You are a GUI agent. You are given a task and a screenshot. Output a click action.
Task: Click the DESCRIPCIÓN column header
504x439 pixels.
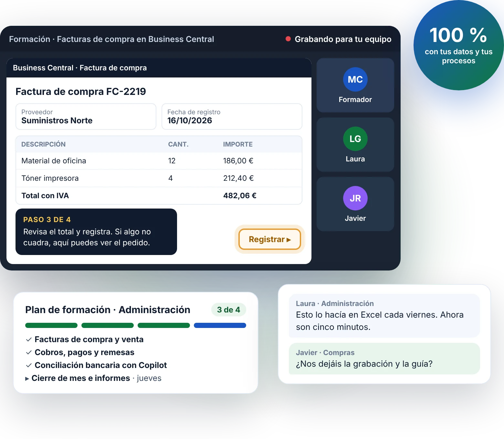43,144
